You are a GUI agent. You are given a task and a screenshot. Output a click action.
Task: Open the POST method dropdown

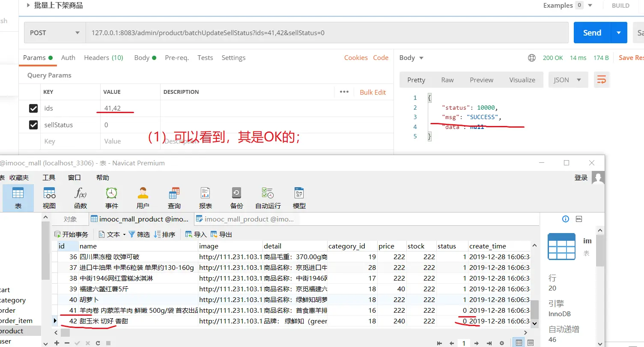pyautogui.click(x=54, y=33)
